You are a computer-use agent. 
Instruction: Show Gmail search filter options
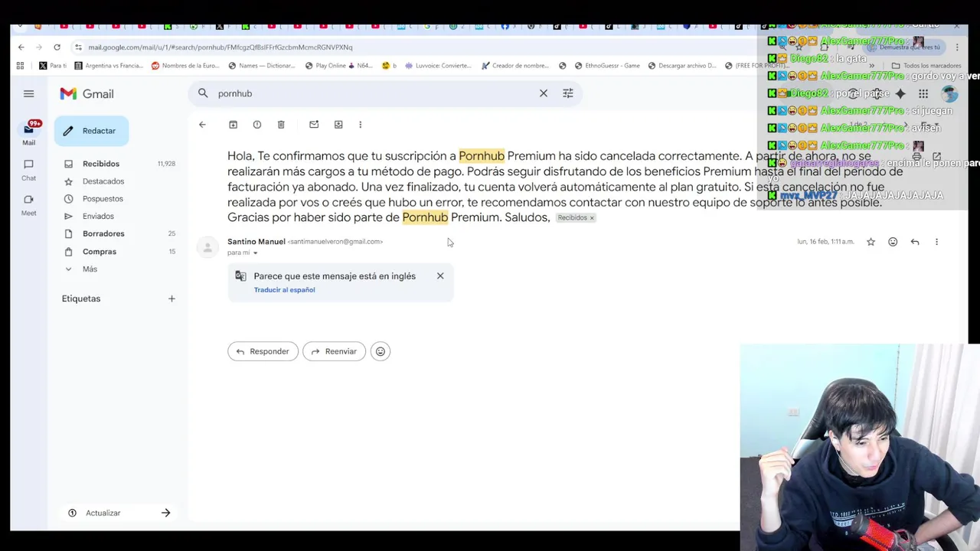(x=568, y=93)
